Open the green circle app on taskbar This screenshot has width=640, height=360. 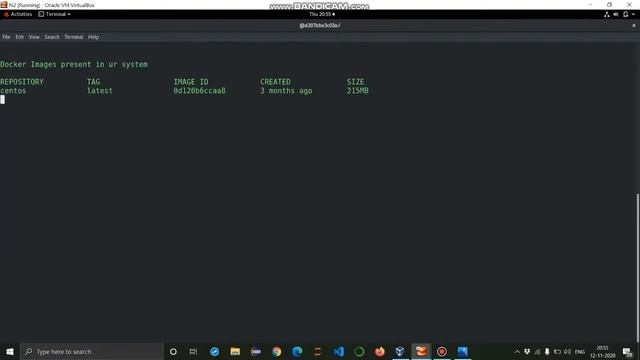tap(359, 351)
